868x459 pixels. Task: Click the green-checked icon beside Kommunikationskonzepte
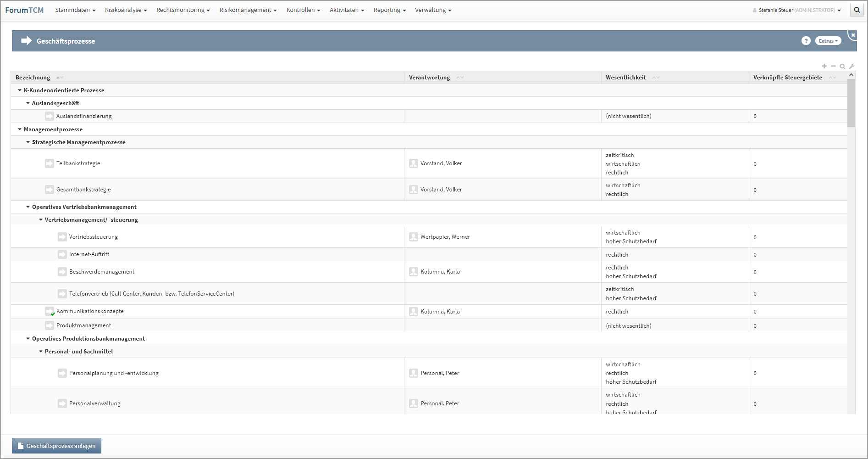click(x=50, y=311)
